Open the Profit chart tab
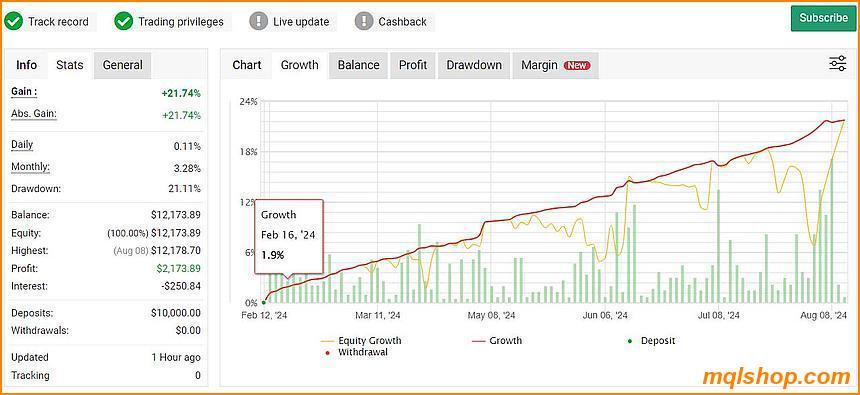The image size is (860, 395). 412,65
